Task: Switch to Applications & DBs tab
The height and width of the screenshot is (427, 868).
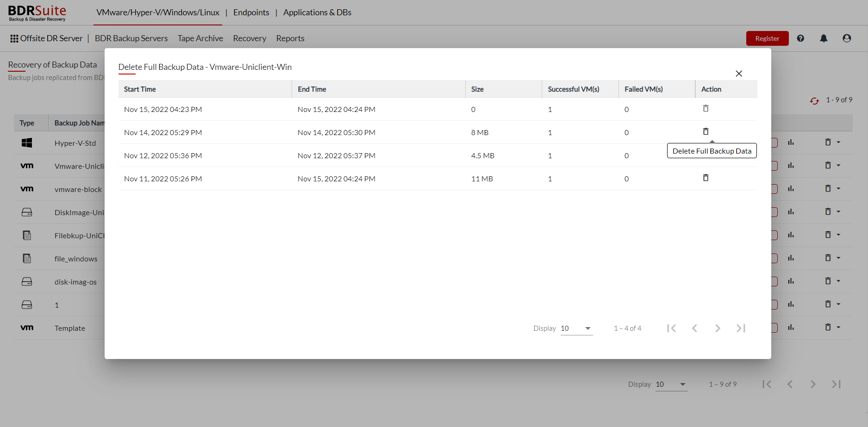Action: click(317, 12)
